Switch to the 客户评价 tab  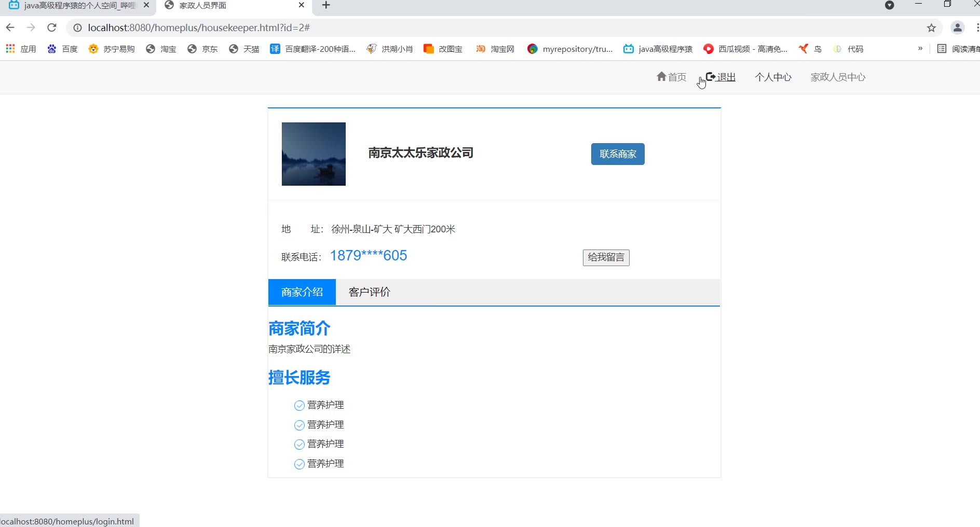coord(370,292)
